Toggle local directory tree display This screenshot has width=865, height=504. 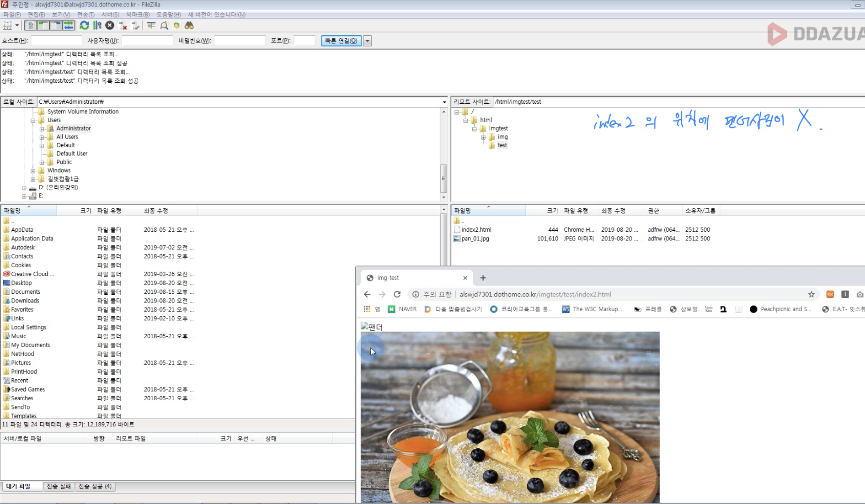(x=43, y=26)
